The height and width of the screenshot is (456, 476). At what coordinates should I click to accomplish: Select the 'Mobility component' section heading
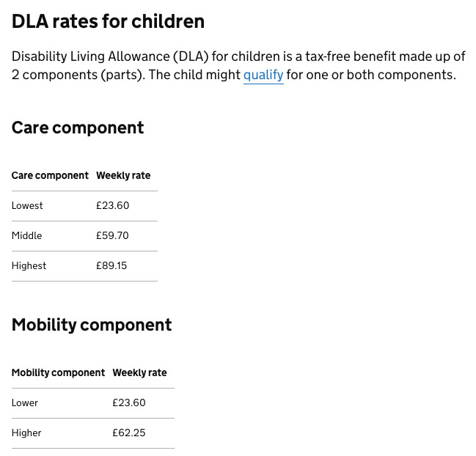coord(92,325)
